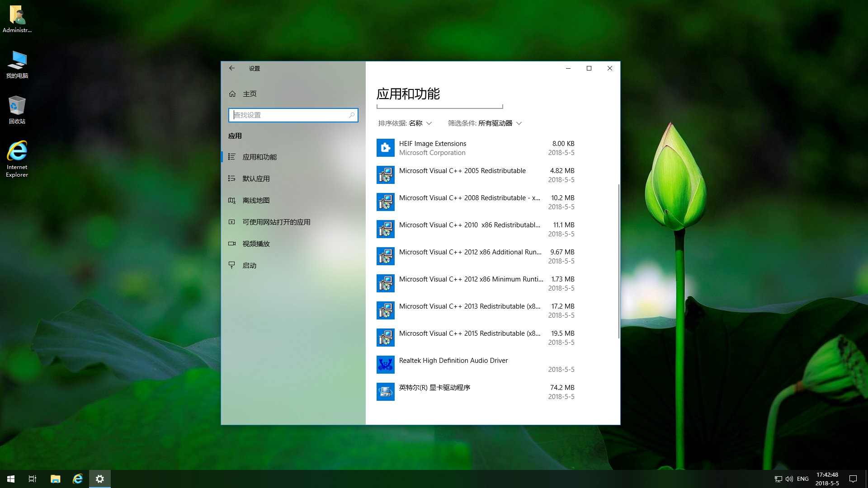Open Task View from the taskbar
This screenshot has height=488, width=868.
33,479
